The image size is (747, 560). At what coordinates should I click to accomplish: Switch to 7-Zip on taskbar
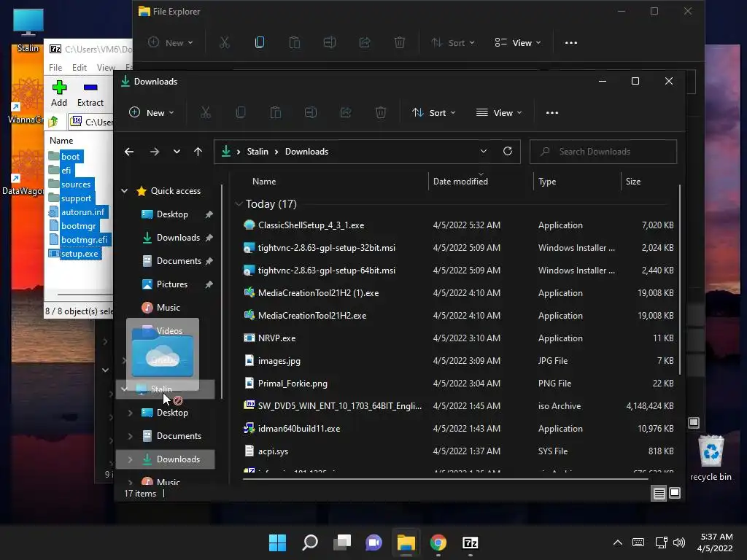click(471, 542)
